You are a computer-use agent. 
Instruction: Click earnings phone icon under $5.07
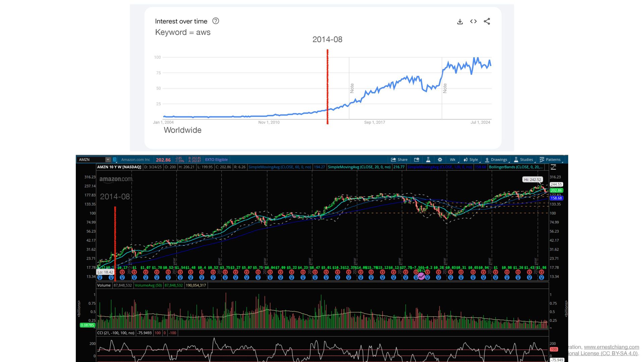pyautogui.click(x=247, y=272)
